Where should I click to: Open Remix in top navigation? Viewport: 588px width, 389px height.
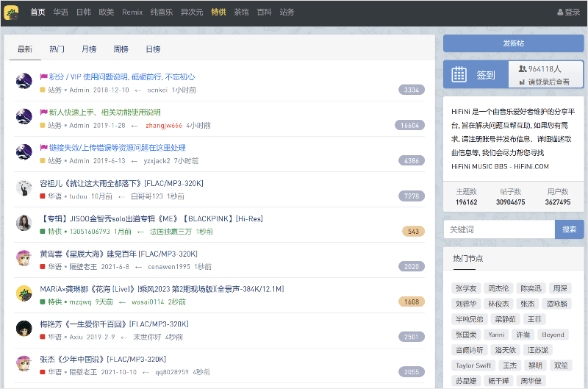pos(132,13)
